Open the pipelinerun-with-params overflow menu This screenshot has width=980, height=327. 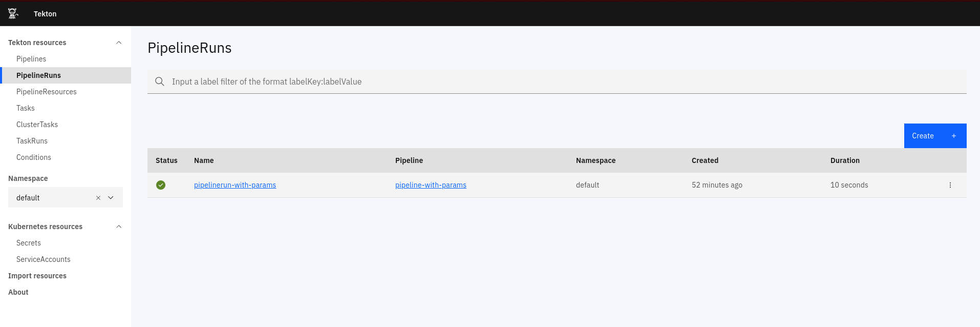950,185
